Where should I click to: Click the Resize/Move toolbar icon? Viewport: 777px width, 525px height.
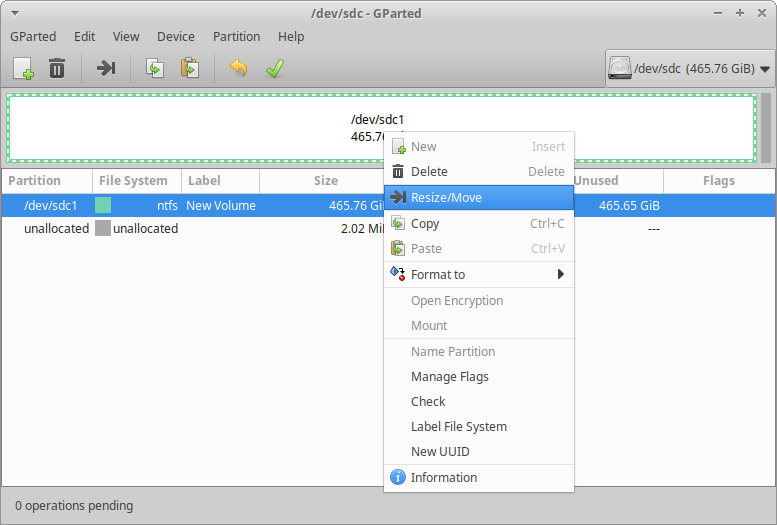[106, 68]
